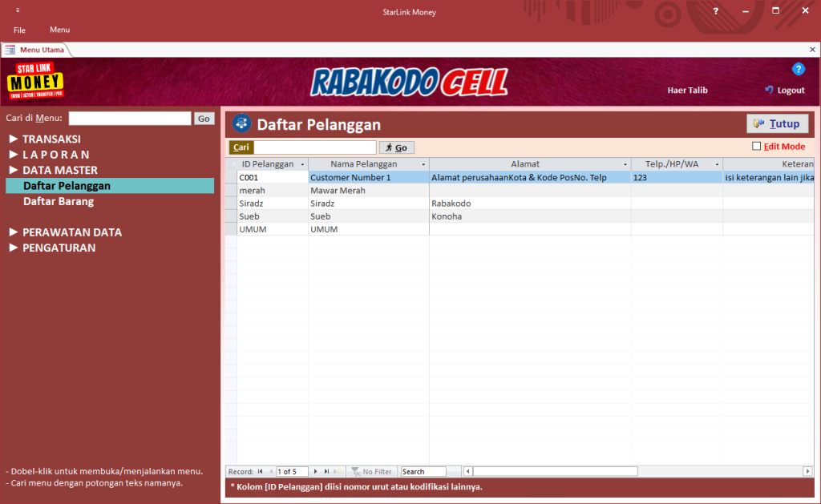The width and height of the screenshot is (821, 504).
Task: Open Alamat column filter dropdown
Action: [x=625, y=164]
